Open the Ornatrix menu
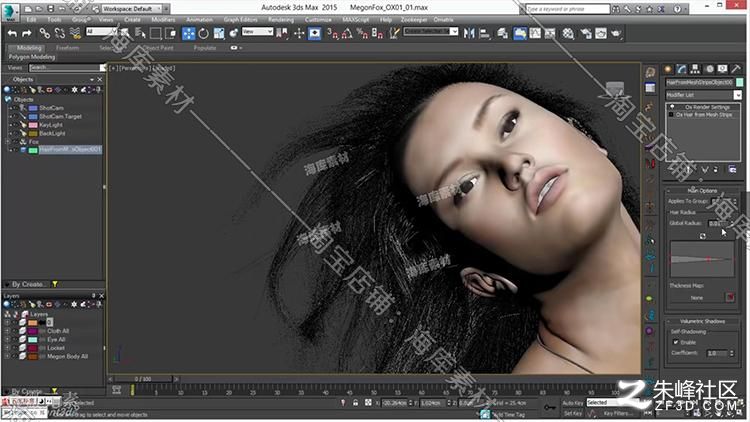 coord(443,20)
